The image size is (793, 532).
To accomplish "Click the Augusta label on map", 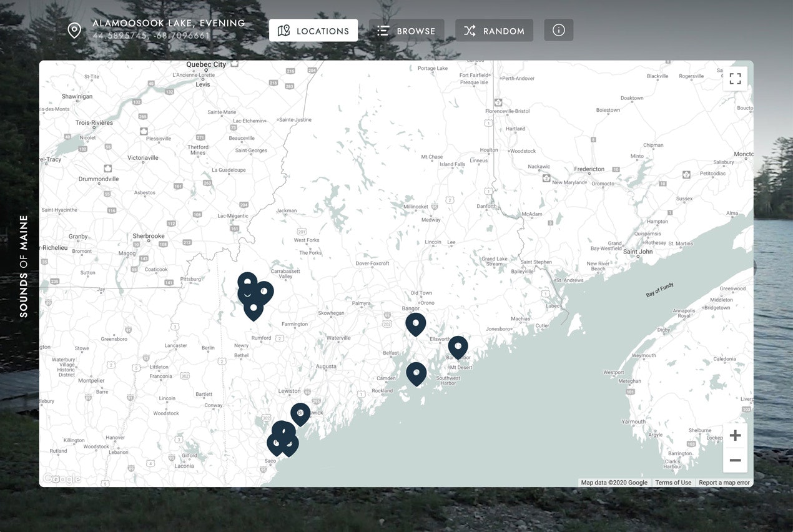I will [x=326, y=367].
